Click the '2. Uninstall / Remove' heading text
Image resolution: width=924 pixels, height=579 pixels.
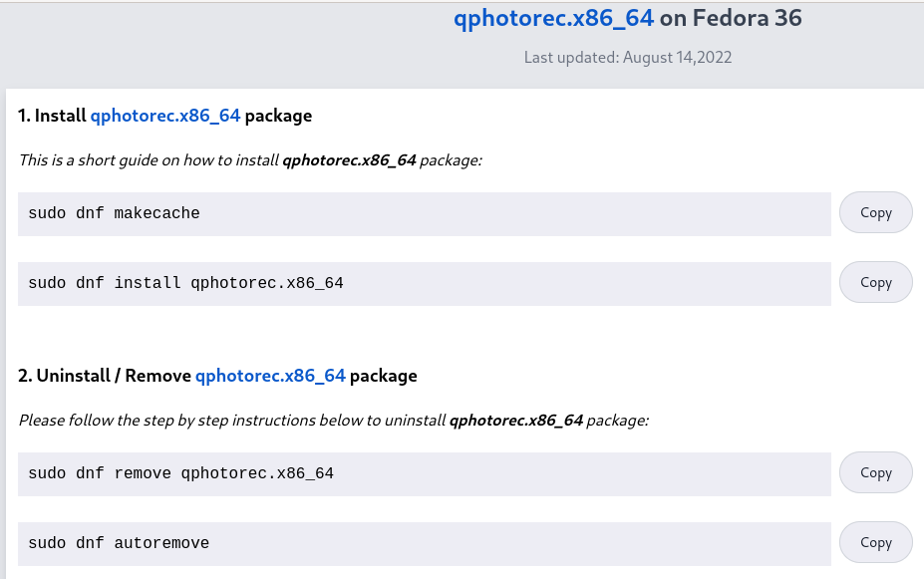click(105, 376)
